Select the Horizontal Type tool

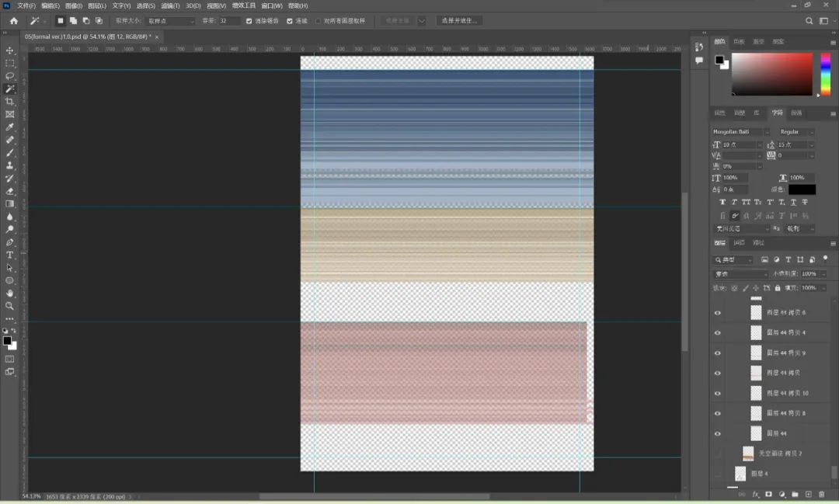pos(9,255)
